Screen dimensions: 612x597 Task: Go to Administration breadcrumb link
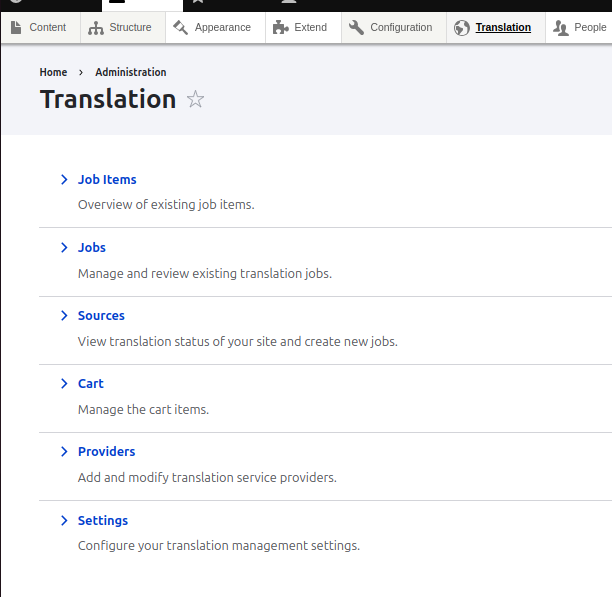coord(131,72)
